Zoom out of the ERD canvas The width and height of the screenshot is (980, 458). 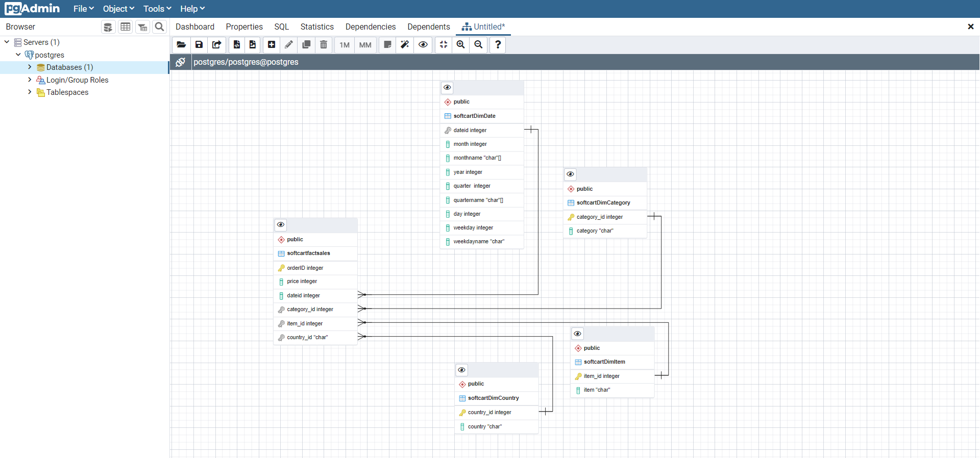(478, 45)
